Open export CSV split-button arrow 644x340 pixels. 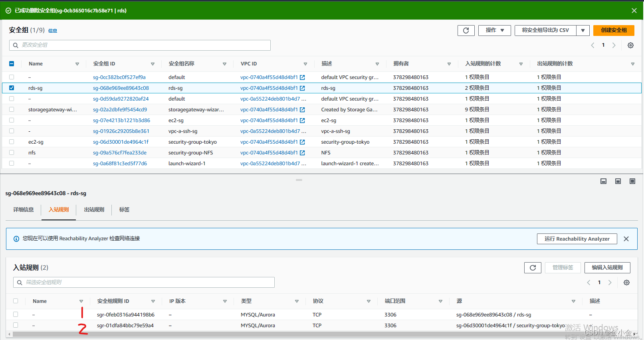pos(583,30)
